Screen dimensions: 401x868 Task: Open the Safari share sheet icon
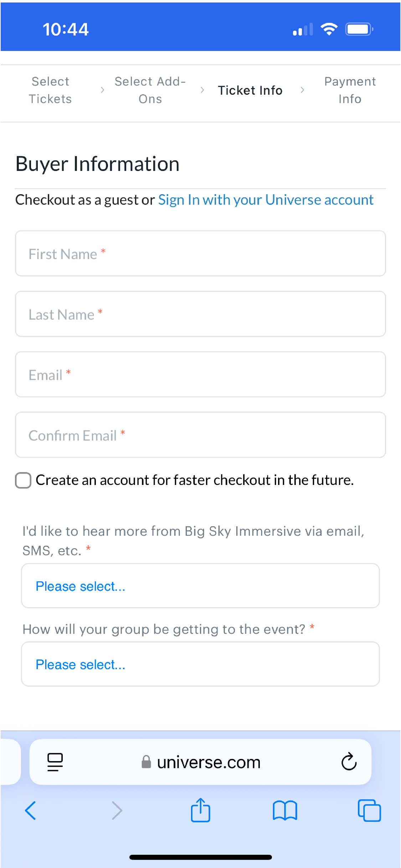pos(200,810)
